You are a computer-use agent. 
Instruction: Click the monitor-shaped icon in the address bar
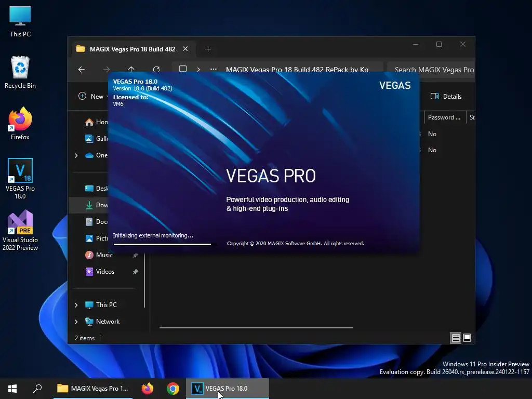coord(183,69)
